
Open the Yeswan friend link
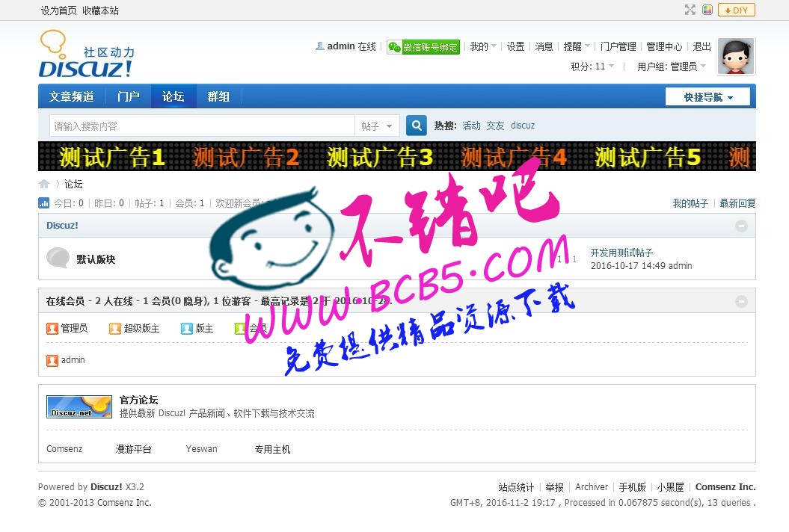click(201, 448)
